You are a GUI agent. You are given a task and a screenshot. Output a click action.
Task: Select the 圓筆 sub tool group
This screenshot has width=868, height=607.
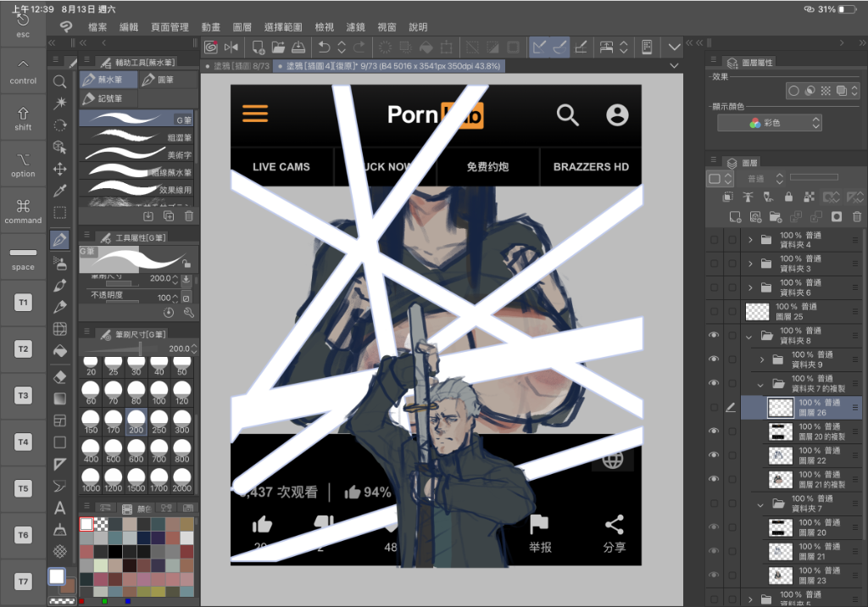(167, 80)
